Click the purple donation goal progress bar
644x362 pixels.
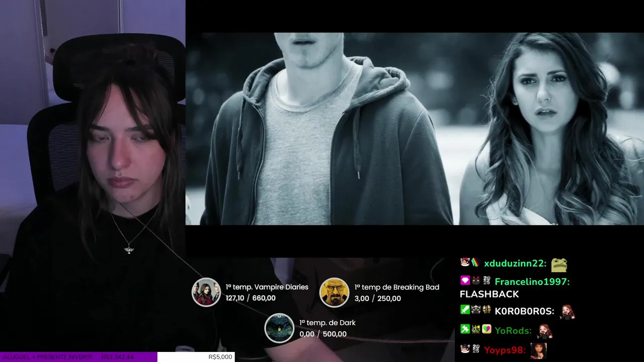(x=78, y=357)
